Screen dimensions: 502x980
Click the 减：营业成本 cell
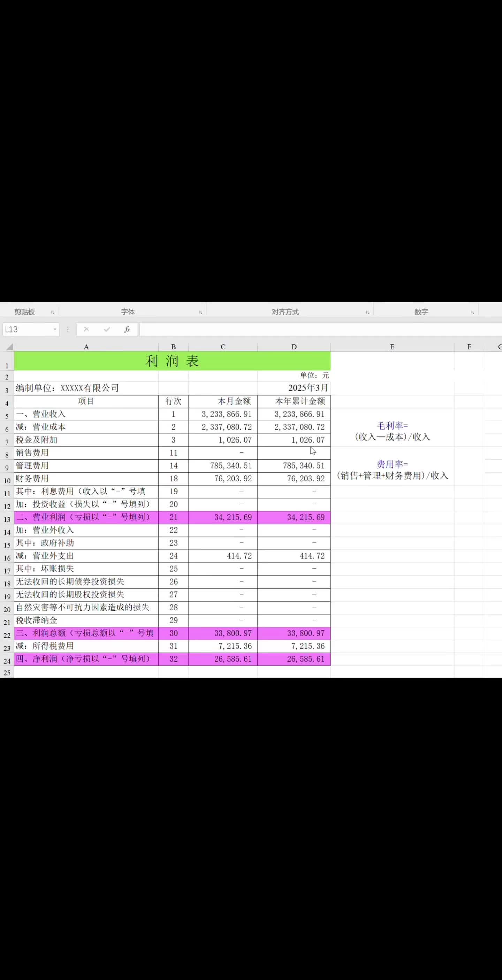click(x=86, y=427)
